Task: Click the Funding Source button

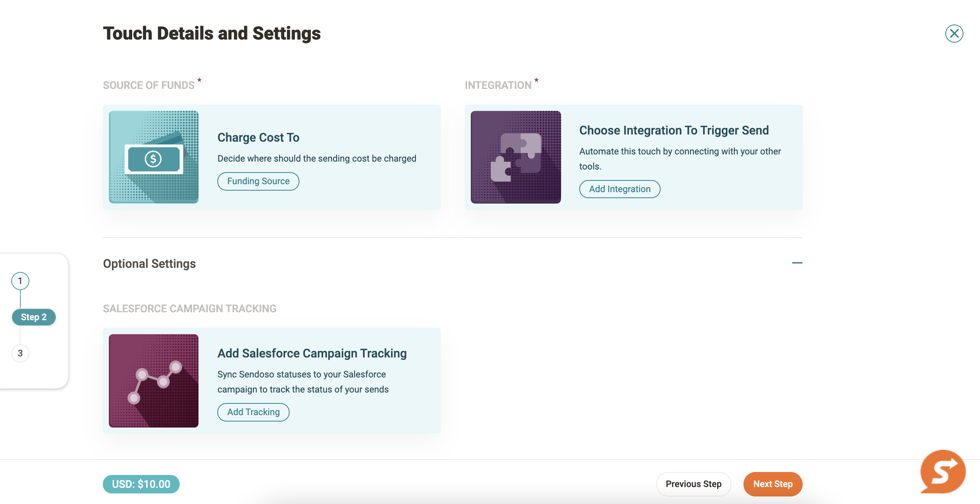Action: pos(258,181)
